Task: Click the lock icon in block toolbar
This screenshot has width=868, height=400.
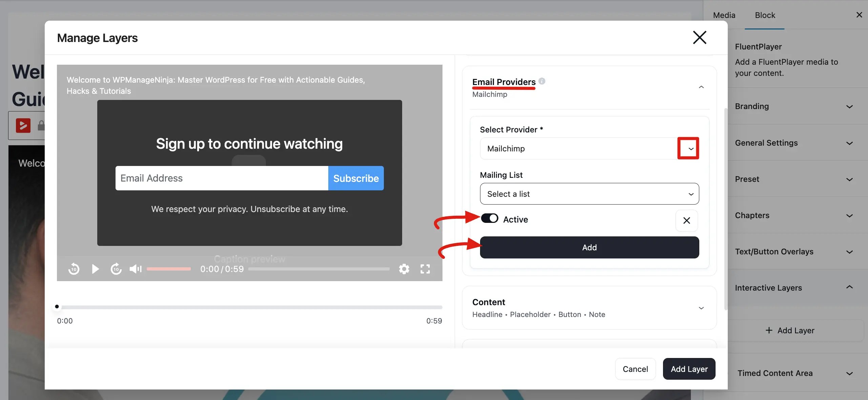Action: [x=41, y=125]
